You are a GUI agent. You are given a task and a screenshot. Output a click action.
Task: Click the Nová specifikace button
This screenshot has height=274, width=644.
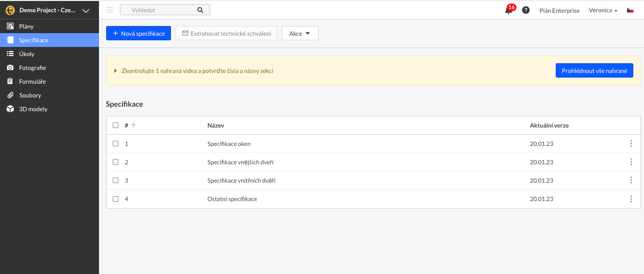coord(139,34)
